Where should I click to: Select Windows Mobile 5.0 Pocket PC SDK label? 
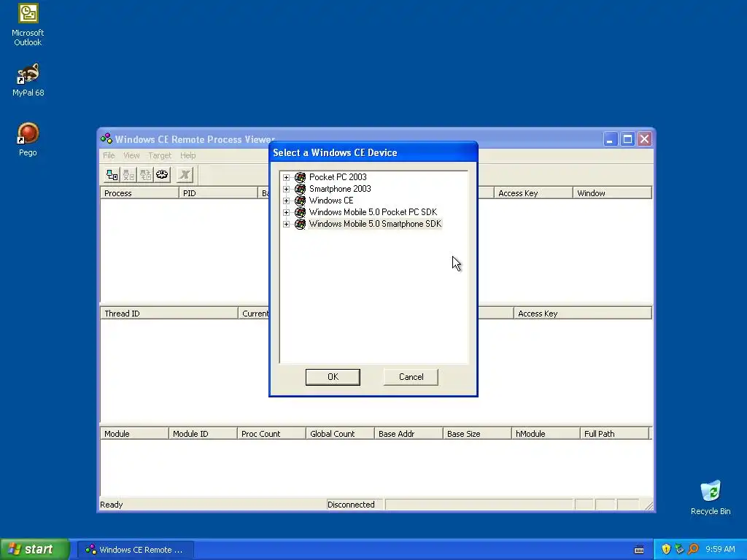tap(373, 212)
